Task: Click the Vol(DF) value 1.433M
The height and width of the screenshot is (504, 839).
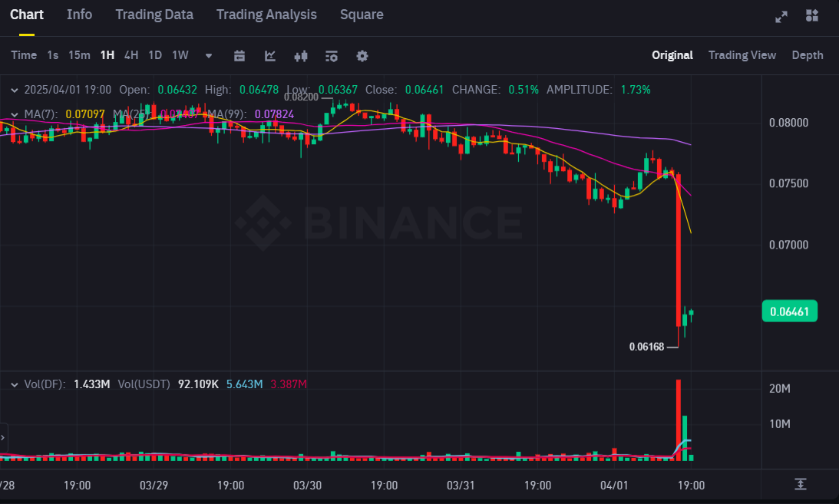Action: coord(91,384)
